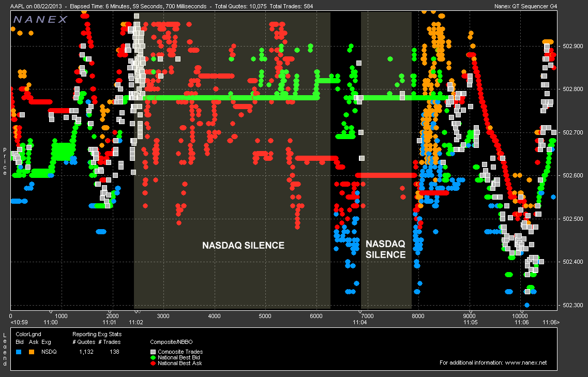This screenshot has width=588, height=377.
Task: Open the www.nanex.net additional information link
Action: click(x=526, y=363)
